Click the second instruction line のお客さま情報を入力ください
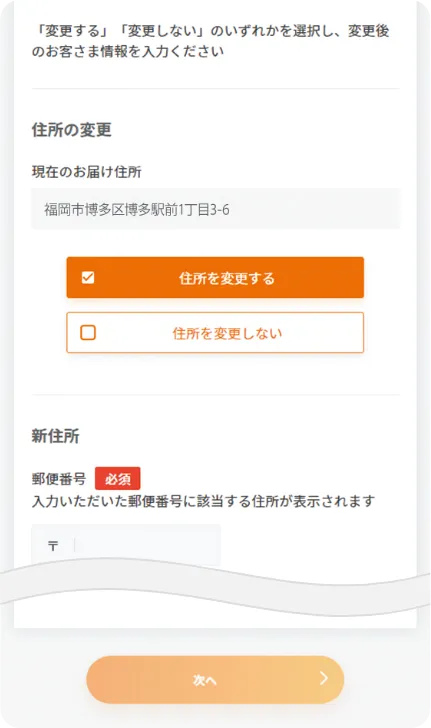Image resolution: width=431 pixels, height=728 pixels. (128, 51)
